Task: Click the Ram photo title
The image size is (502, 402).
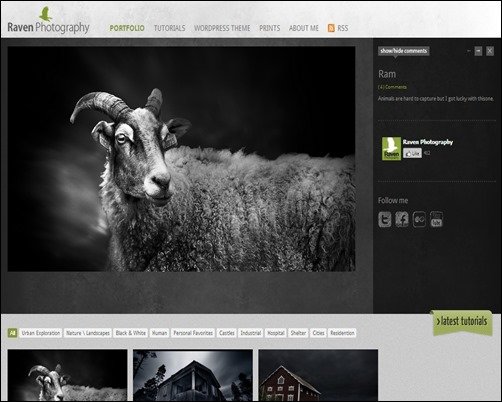Action: tap(387, 74)
